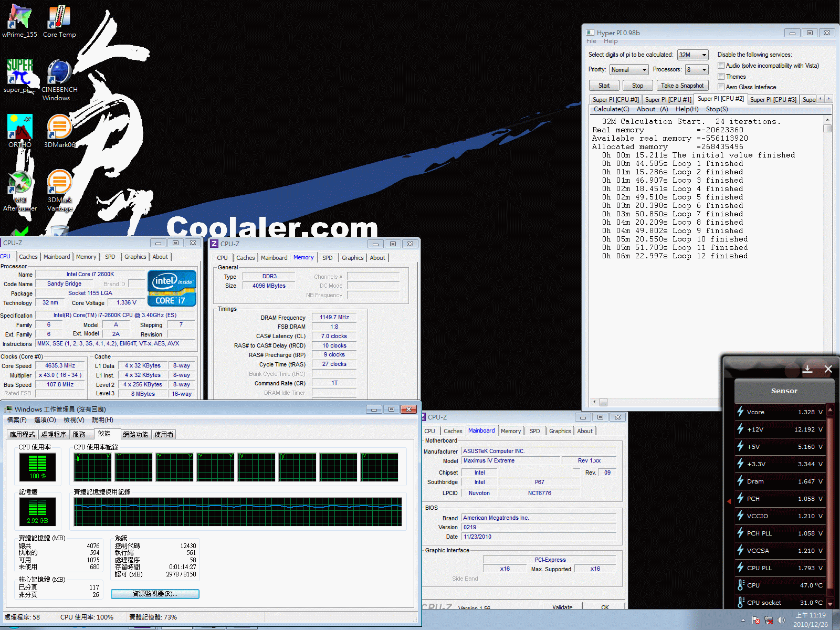The image size is (840, 630).
Task: Click the CPU socket thermometer icon
Action: (740, 602)
